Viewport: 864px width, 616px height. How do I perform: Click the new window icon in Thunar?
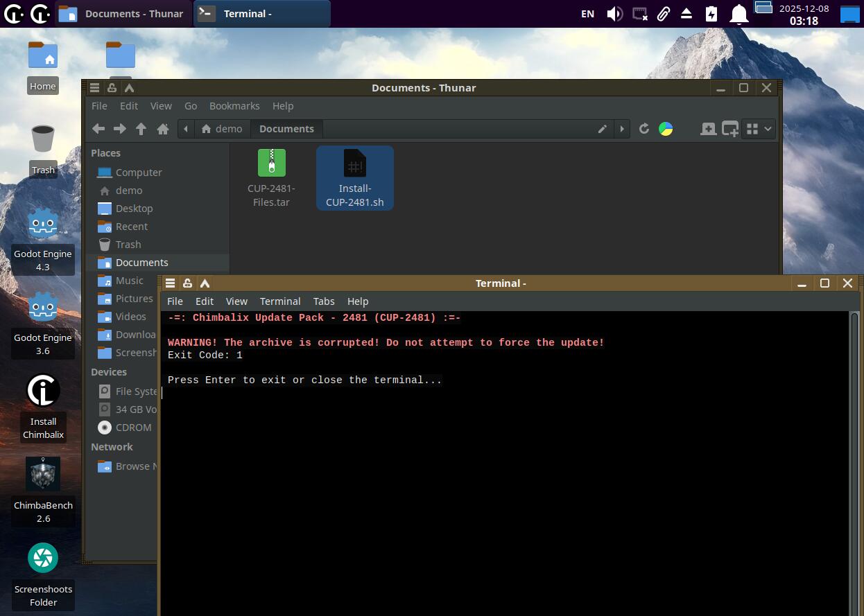[730, 129]
